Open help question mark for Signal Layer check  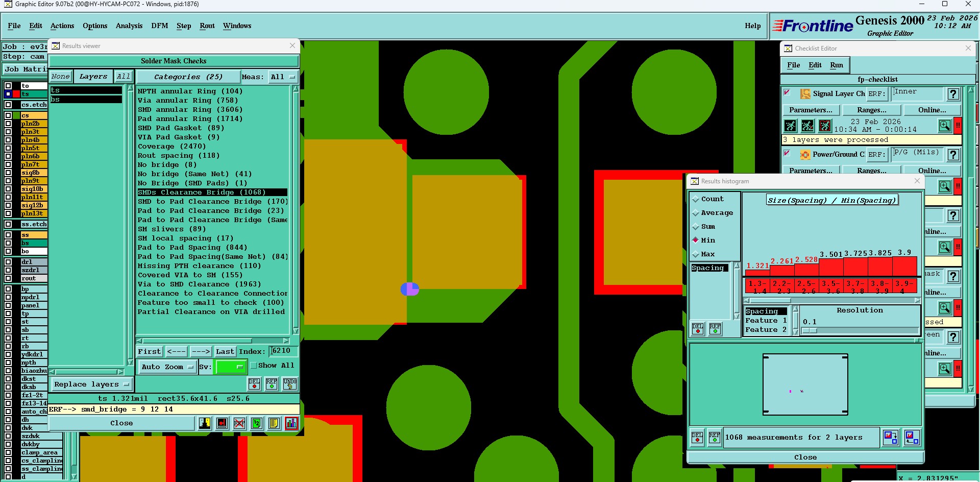click(953, 94)
